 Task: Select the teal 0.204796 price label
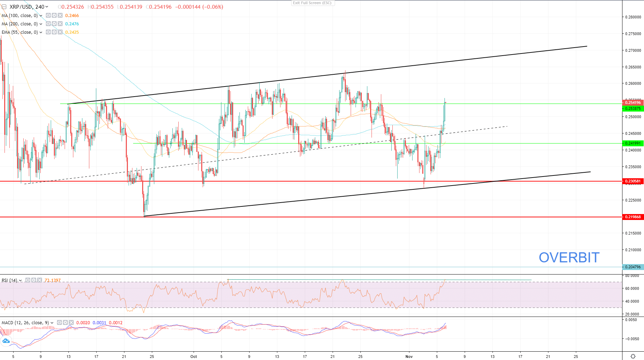tap(633, 267)
